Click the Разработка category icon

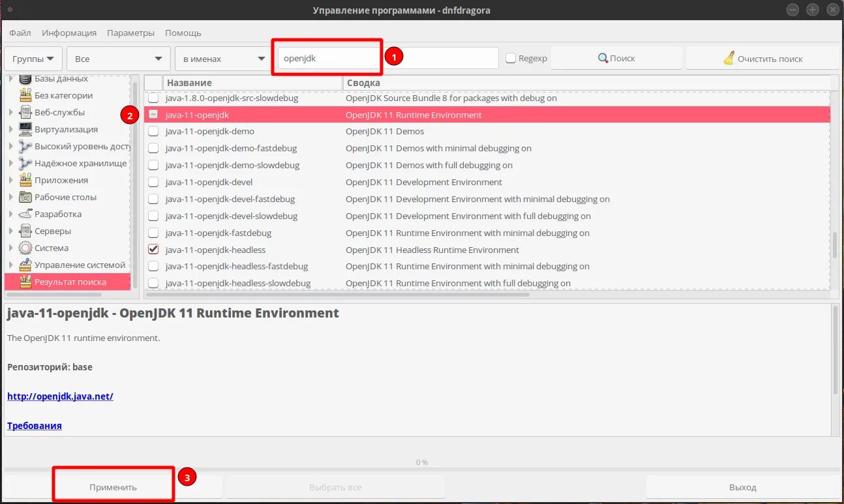25,214
